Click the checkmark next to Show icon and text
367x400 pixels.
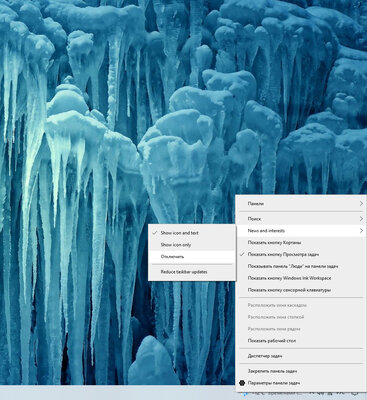coord(154,233)
